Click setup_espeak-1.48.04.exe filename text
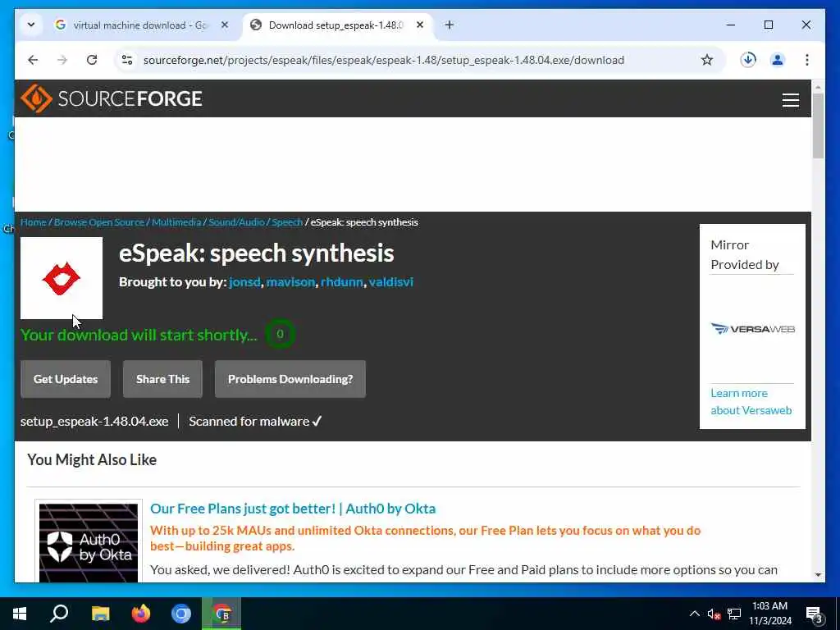Screen dimensions: 840x630 pyautogui.click(x=94, y=422)
